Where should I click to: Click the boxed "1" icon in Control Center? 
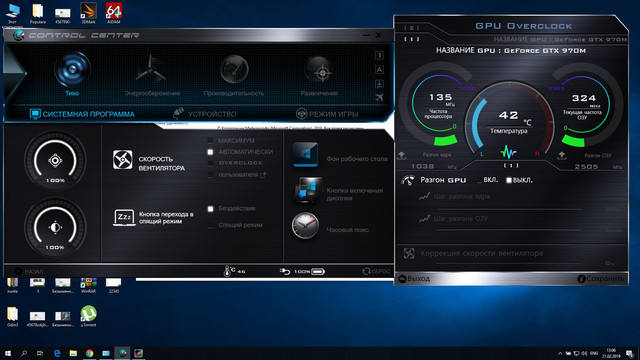379,56
